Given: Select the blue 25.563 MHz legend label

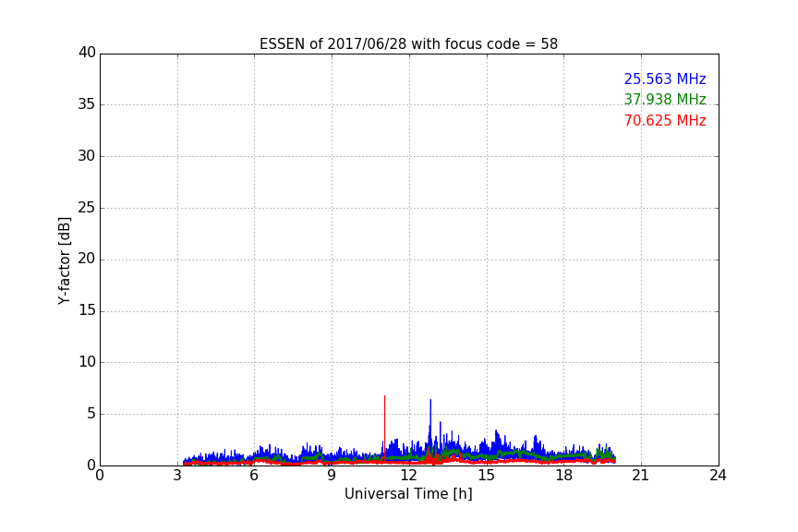Looking at the screenshot, I should (665, 79).
